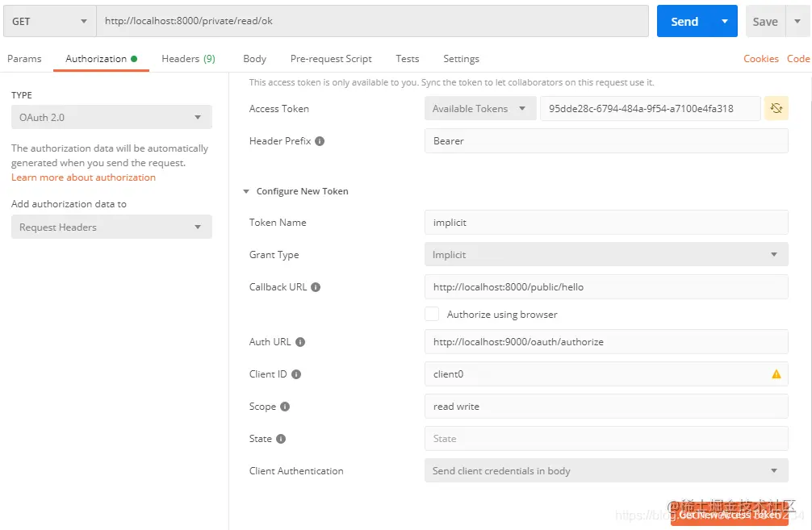Open the Request Headers dropdown
Image resolution: width=812 pixels, height=530 pixels.
(111, 227)
